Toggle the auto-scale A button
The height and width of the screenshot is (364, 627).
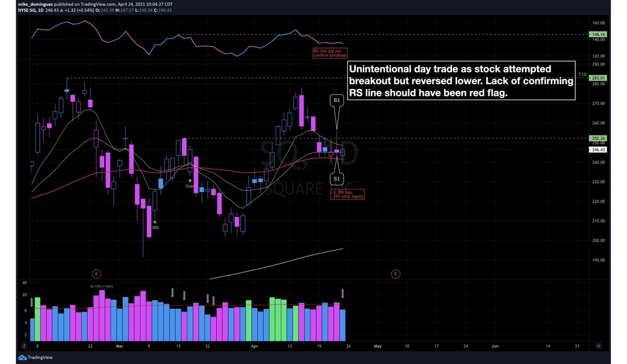coord(599,346)
